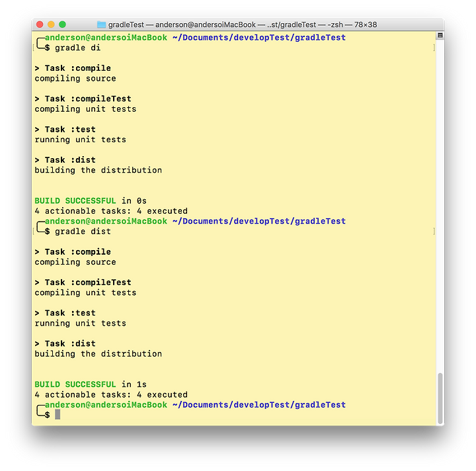Viewport: 476px width, 471px height.
Task: Click 'BUILD SUCCESSFUL in 0s' line
Action: 91,200
